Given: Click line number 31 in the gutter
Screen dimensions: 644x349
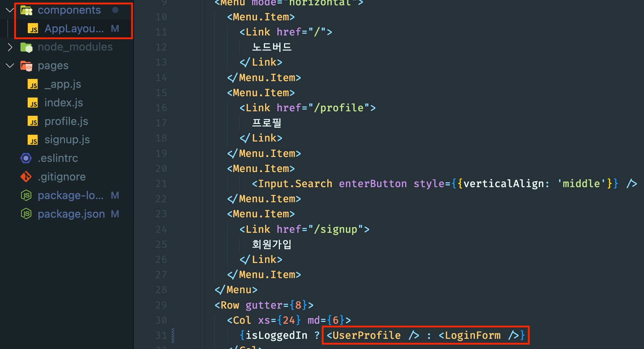Looking at the screenshot, I should pyautogui.click(x=161, y=336).
